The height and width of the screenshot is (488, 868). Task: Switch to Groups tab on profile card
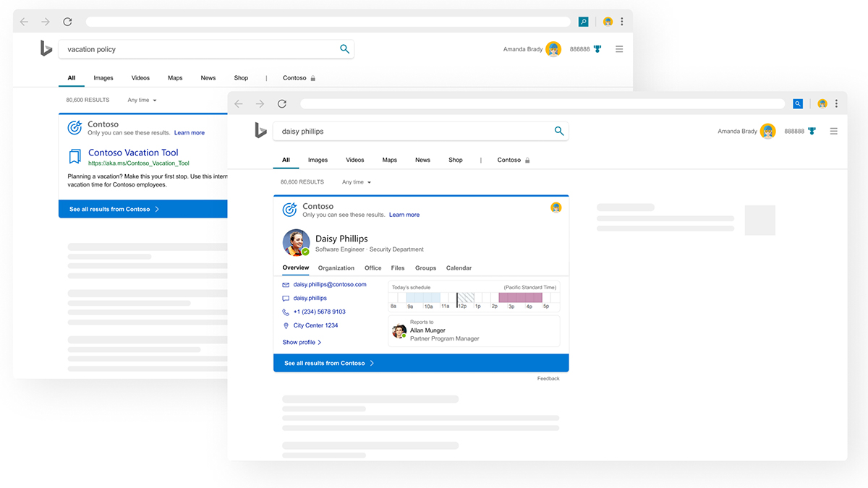click(x=425, y=268)
